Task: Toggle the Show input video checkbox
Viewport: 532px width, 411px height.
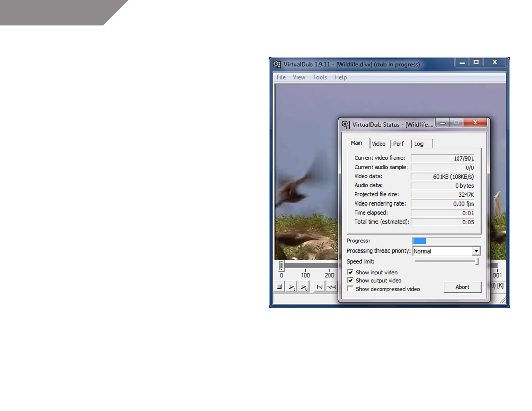Action: coord(350,272)
